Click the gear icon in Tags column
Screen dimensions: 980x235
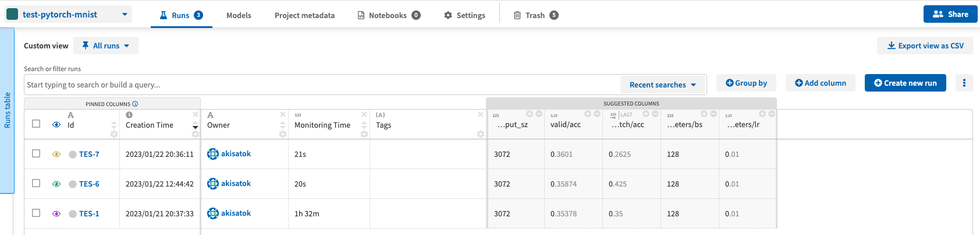(481, 134)
